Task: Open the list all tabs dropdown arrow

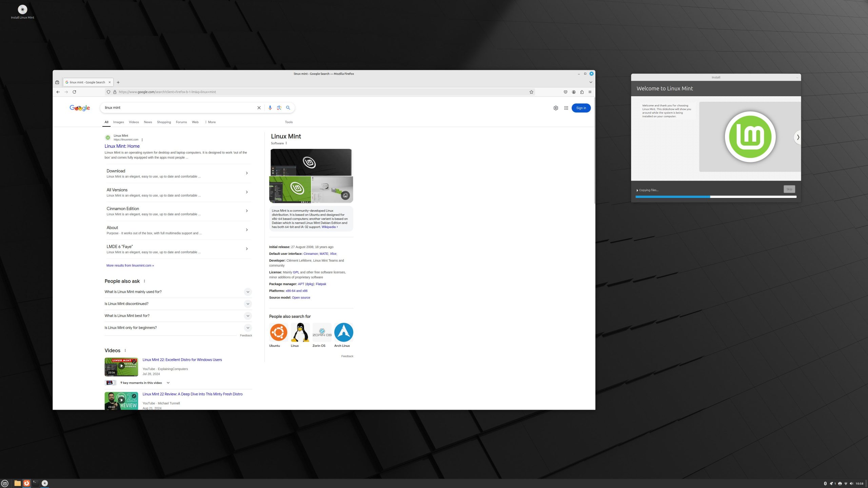Action: [x=591, y=82]
